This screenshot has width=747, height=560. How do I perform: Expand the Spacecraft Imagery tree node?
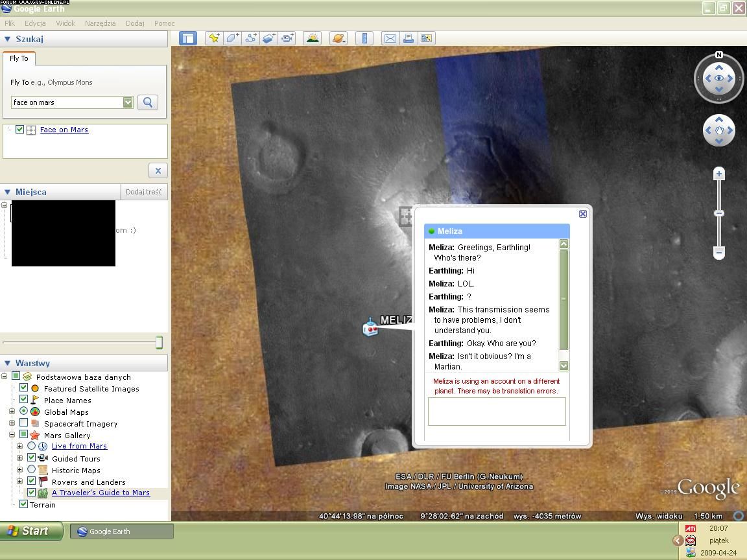pos(12,423)
